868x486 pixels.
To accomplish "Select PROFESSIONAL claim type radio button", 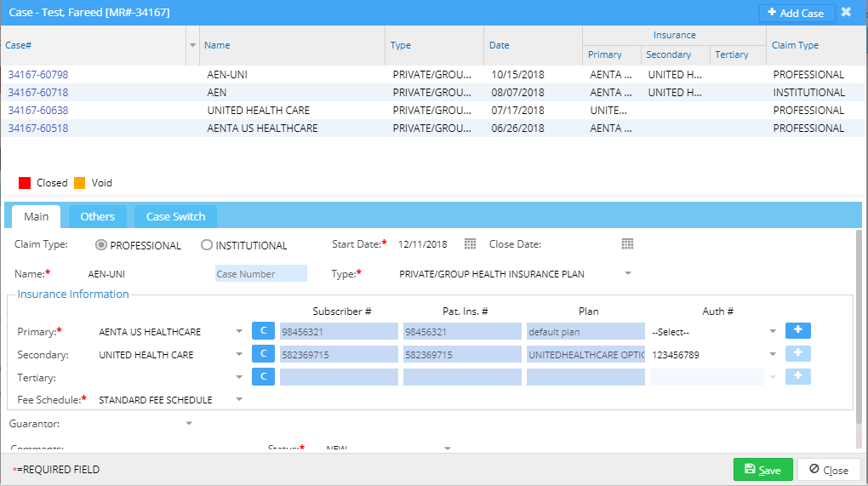I will coord(101,245).
